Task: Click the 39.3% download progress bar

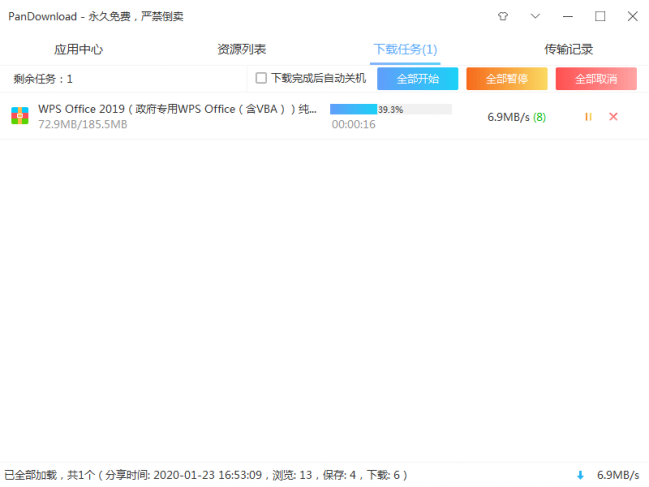Action: point(391,109)
